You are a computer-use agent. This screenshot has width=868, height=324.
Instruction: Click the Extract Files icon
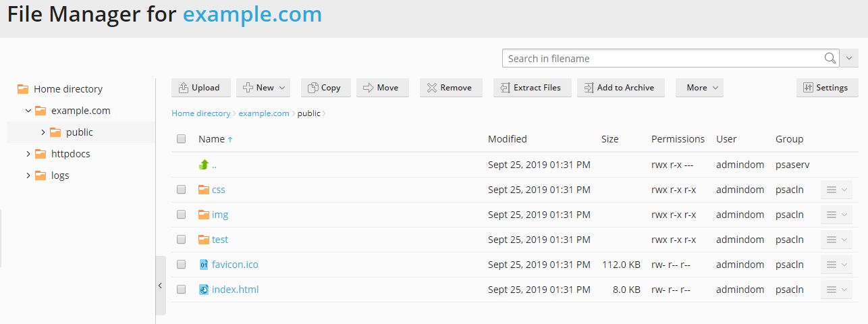pos(505,88)
